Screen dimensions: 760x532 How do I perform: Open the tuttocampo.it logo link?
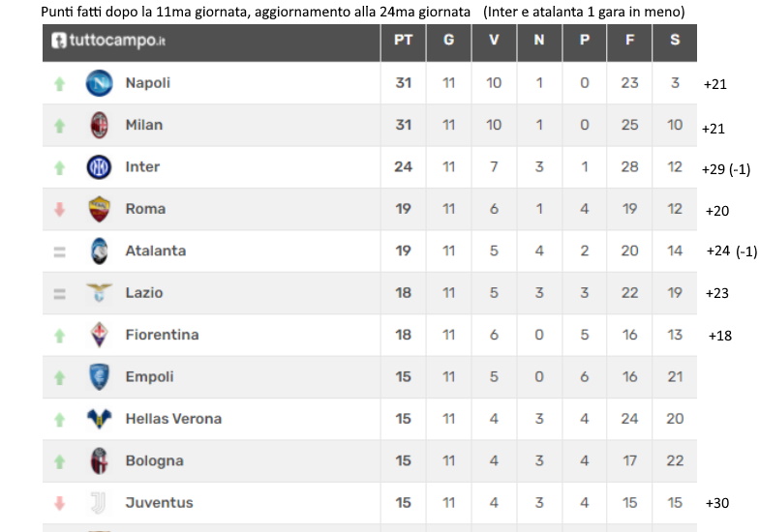click(108, 41)
